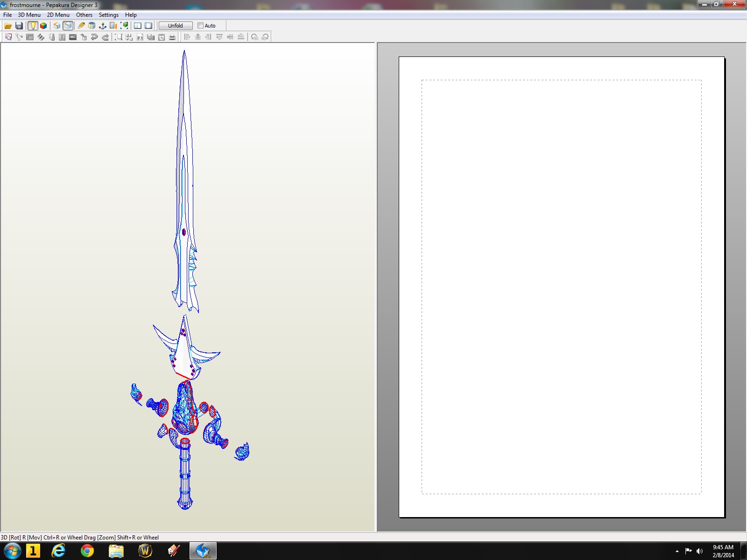
Task: Click the dashed frame selection icon
Action: [x=119, y=37]
